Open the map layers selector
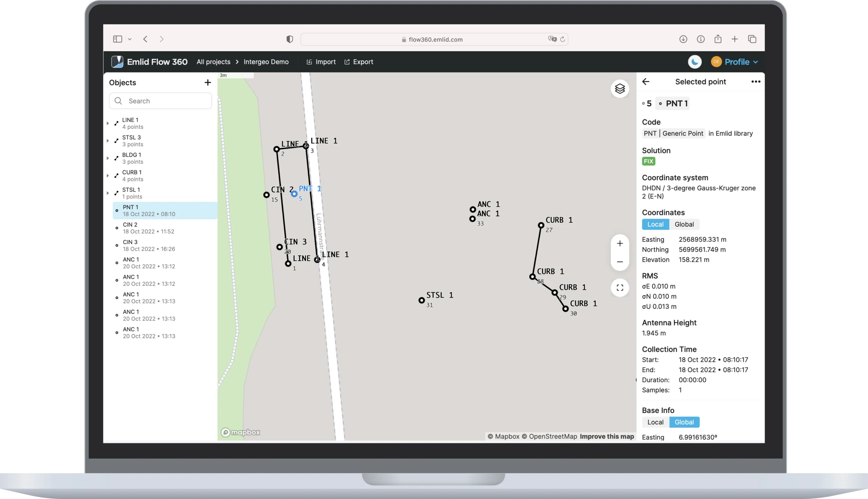Viewport: 868px width, 499px height. click(x=619, y=88)
